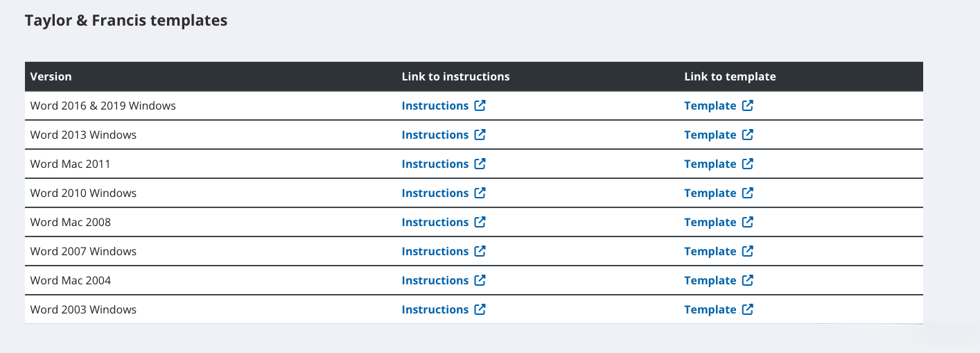Click the Link to instructions column header
The height and width of the screenshot is (353, 980).
pyautogui.click(x=455, y=77)
